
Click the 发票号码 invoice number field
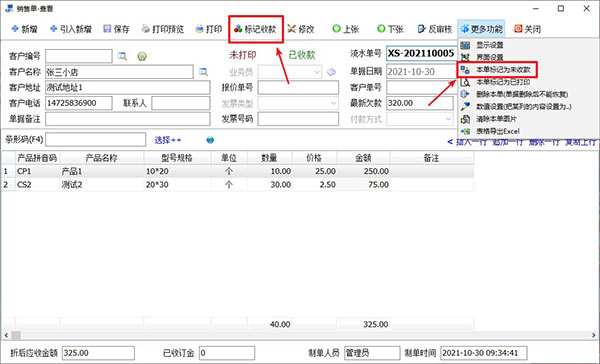(x=298, y=119)
